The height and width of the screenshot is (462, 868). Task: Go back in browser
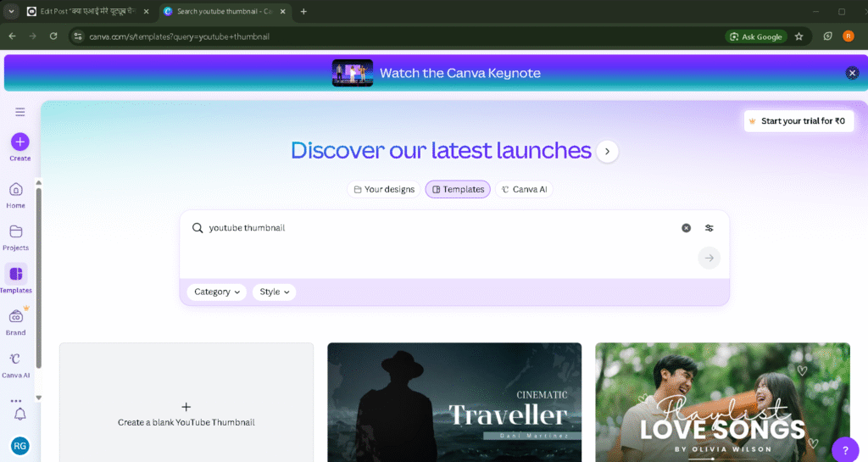[x=12, y=36]
